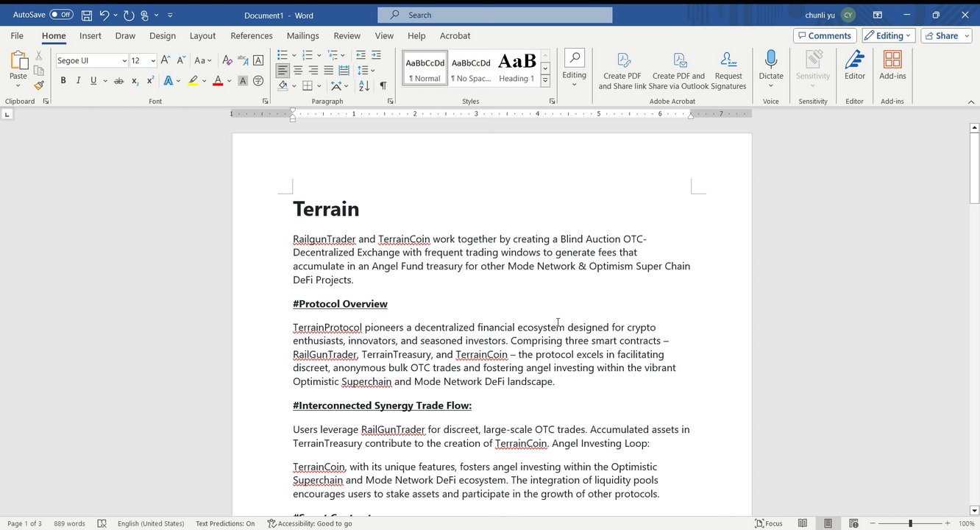Image resolution: width=980 pixels, height=530 pixels.
Task: Undo the last action
Action: (104, 15)
